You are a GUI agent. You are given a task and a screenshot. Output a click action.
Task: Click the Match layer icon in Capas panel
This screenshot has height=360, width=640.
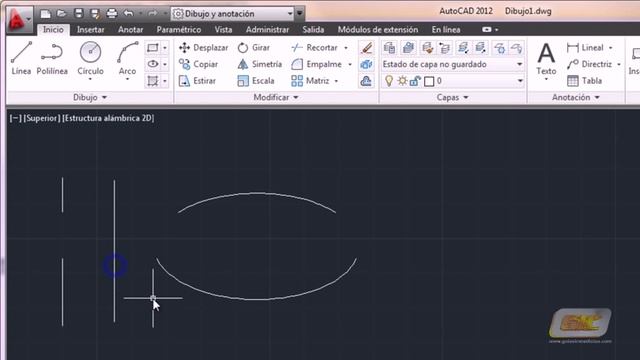point(427,48)
